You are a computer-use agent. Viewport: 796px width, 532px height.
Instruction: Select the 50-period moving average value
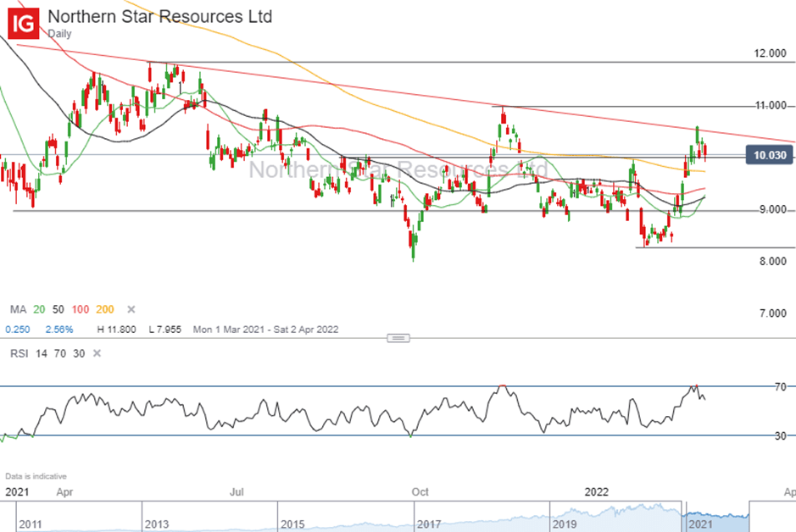[x=58, y=309]
